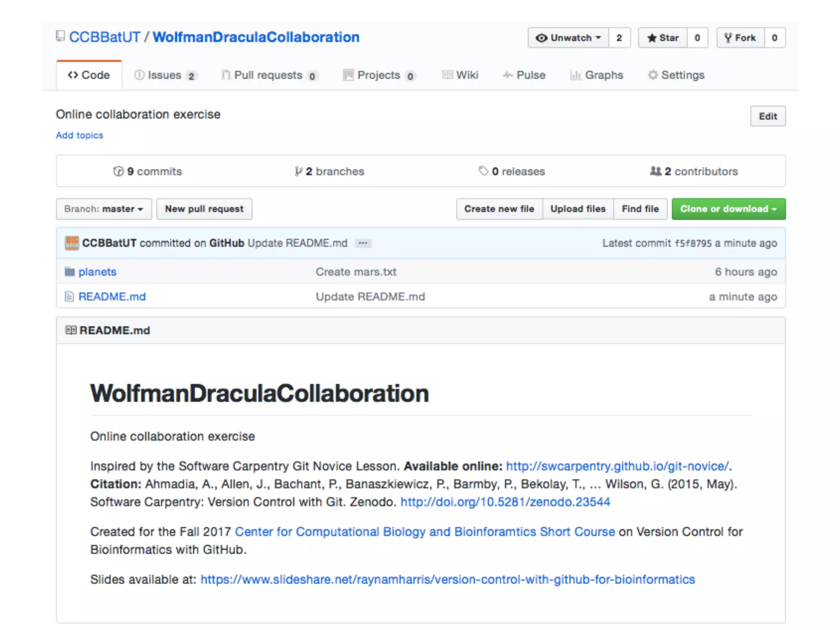Open the Branch: master selector

coord(104,209)
